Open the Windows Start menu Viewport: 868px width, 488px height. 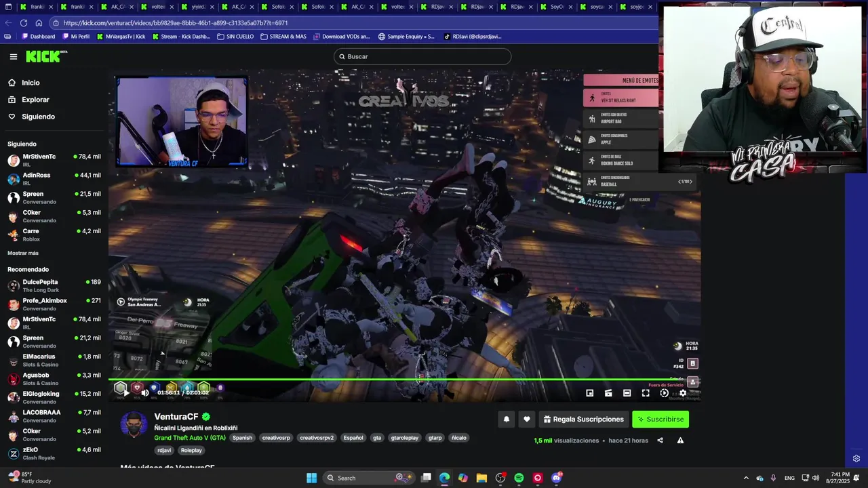click(311, 478)
